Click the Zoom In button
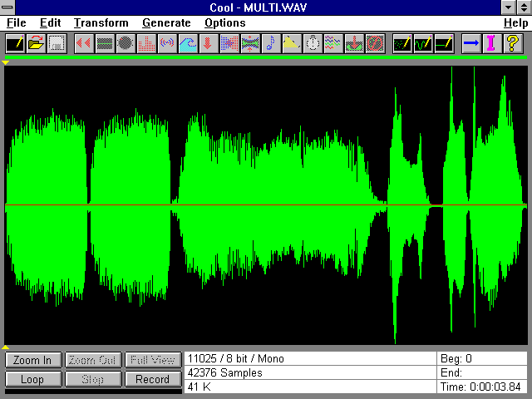Screen dimensions: 532x399 (x=33, y=360)
